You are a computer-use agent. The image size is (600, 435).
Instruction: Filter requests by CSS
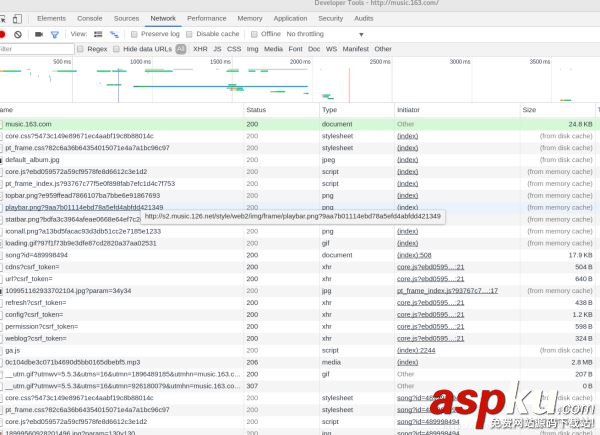(234, 49)
